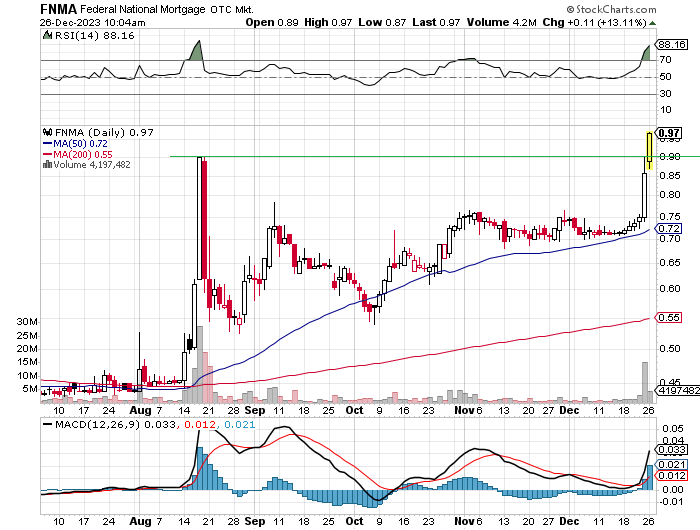The height and width of the screenshot is (530, 700).
Task: Click the Chg +0.11 (+13.11%) value
Action: 595,22
